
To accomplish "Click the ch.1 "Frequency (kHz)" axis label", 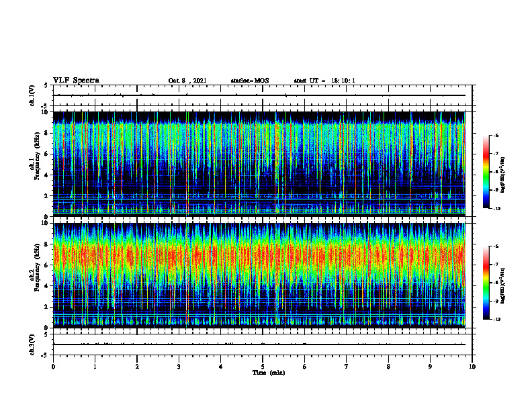I will tap(37, 156).
